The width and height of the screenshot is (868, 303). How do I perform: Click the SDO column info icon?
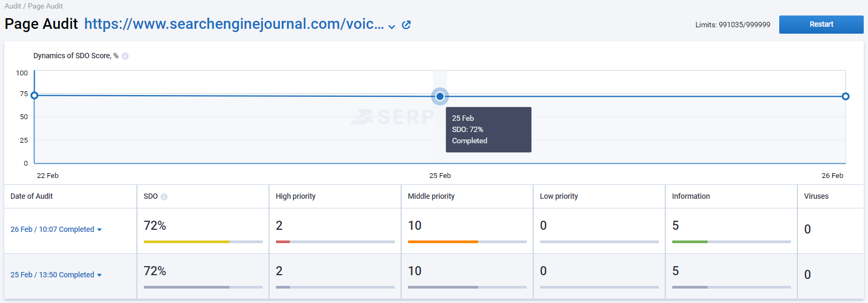(x=164, y=197)
